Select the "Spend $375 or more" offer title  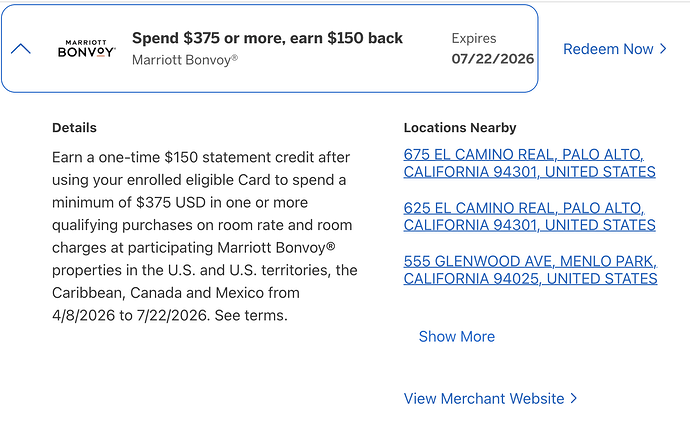tap(267, 38)
